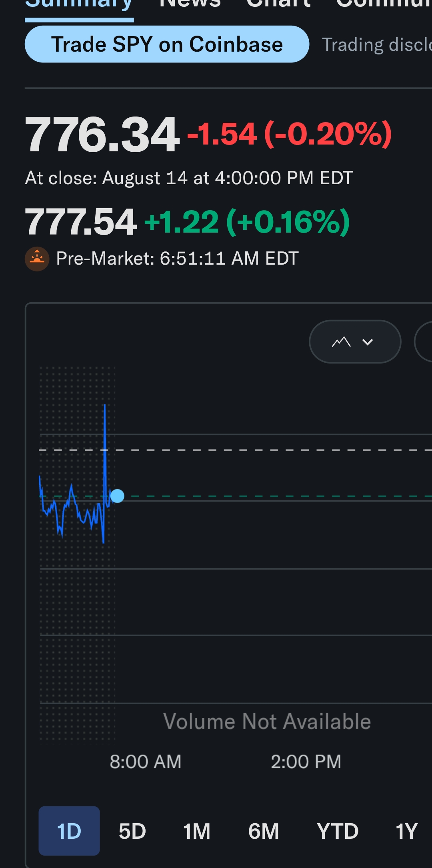
Task: Open the Community tab
Action: pyautogui.click(x=384, y=4)
